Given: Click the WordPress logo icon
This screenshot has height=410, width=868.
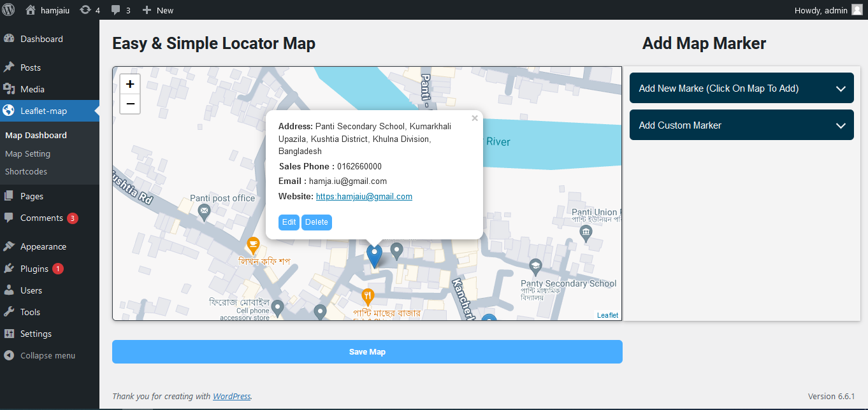Looking at the screenshot, I should (x=8, y=10).
